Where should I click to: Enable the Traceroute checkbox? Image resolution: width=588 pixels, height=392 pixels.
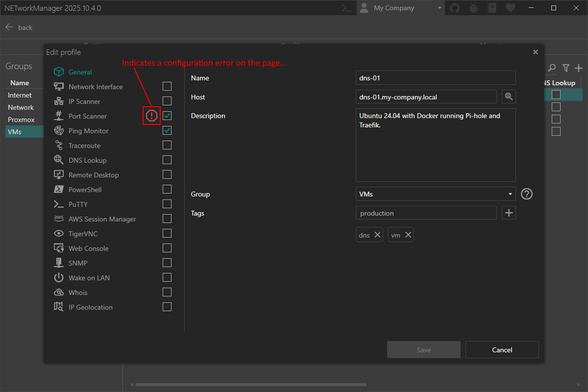point(167,145)
